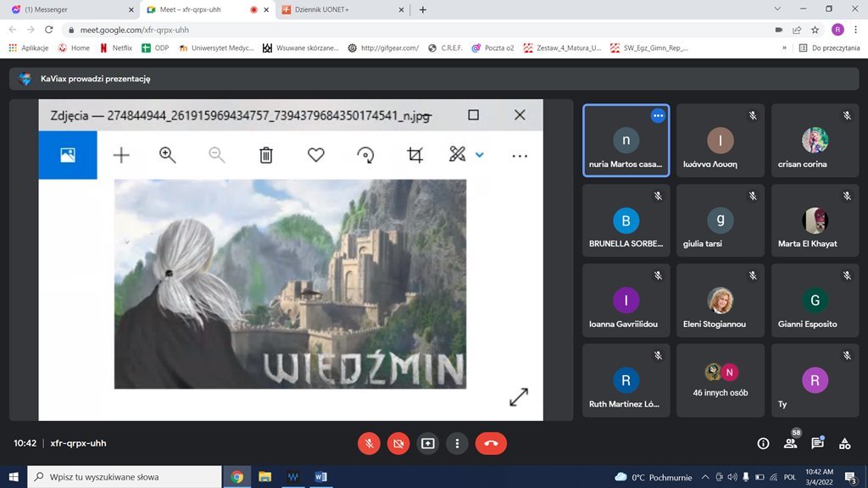This screenshot has height=488, width=868.
Task: Open Chrome profile avatar R
Action: point(837,30)
